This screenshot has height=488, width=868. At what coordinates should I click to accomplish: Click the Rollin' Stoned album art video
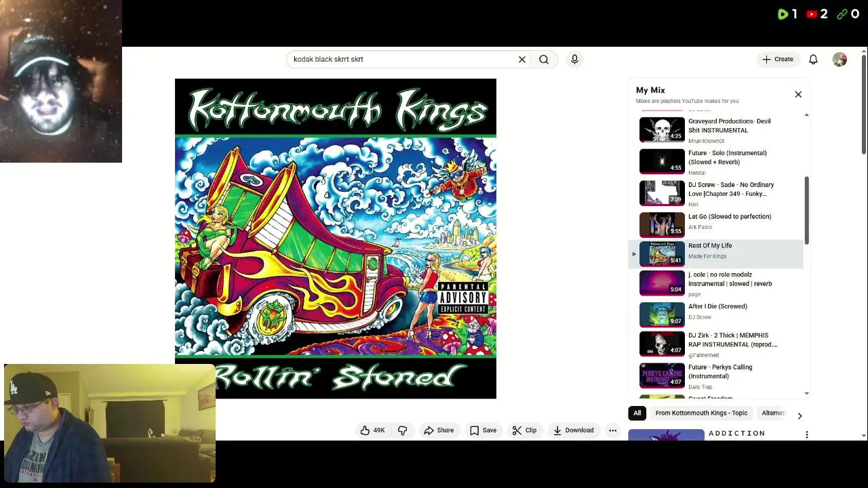[x=335, y=239]
